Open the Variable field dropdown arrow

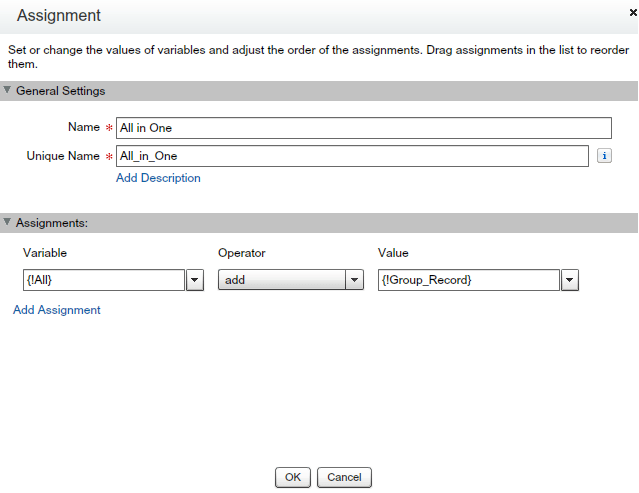(195, 280)
